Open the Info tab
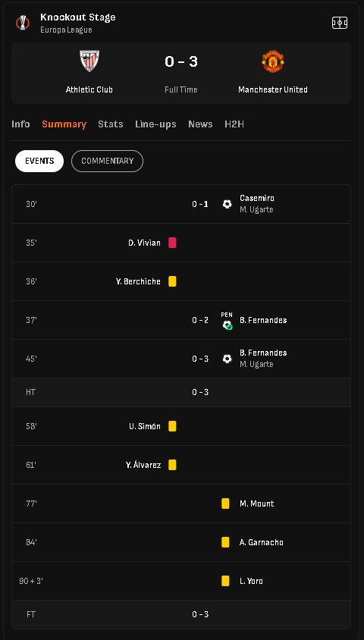The height and width of the screenshot is (640, 364). click(x=20, y=124)
